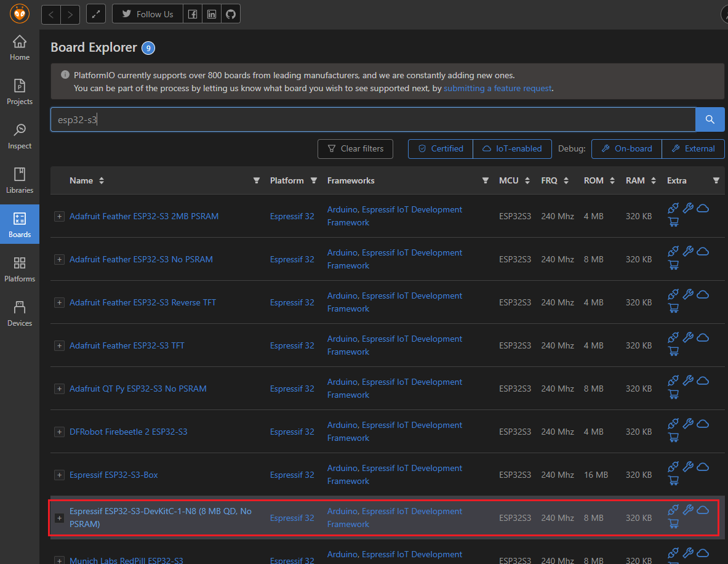
Task: Open Espressif ESP32-S3-DevKitC-1-N8 board link
Action: (161, 518)
